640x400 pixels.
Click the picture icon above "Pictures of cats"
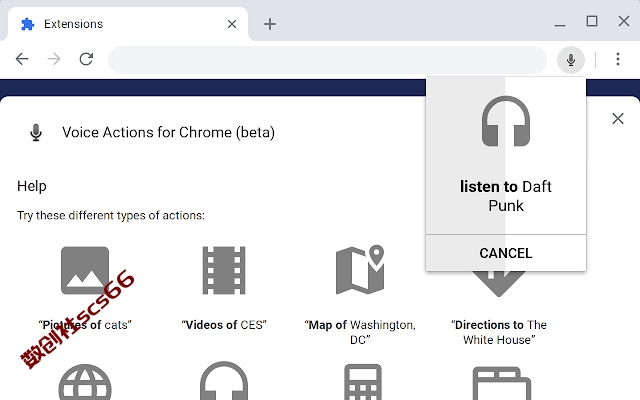[85, 270]
